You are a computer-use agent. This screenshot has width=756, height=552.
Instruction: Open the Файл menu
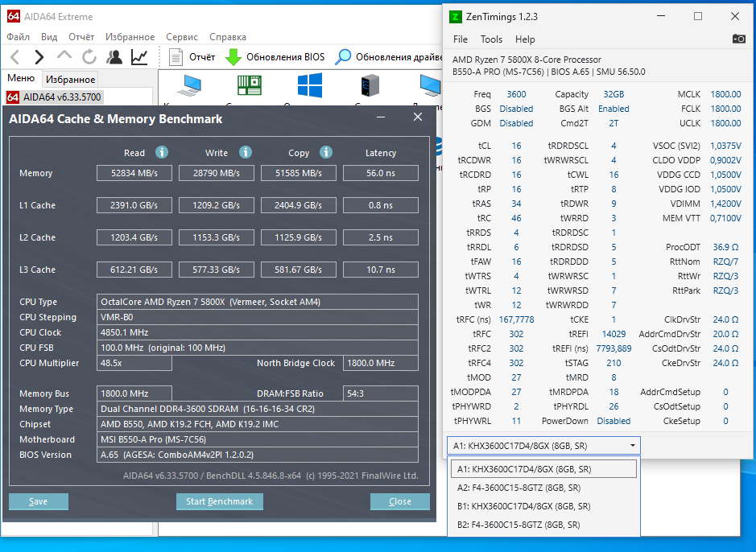click(19, 37)
